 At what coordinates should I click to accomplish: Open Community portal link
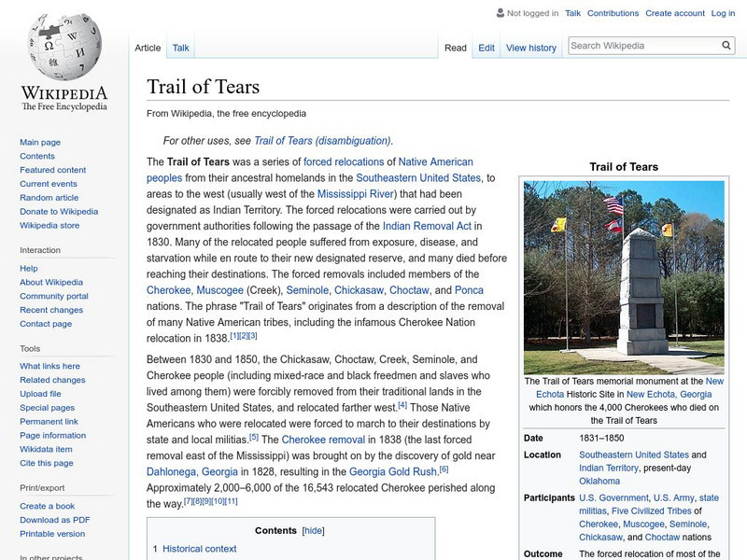click(x=54, y=296)
